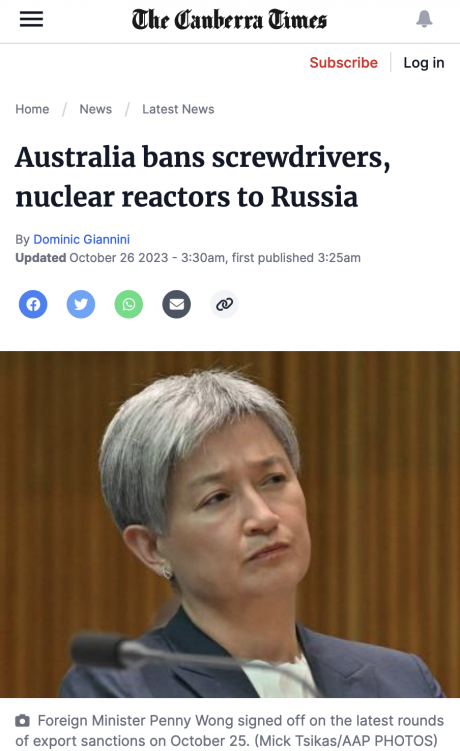Open Latest News breadcrumb
This screenshot has height=751, width=460.
178,109
